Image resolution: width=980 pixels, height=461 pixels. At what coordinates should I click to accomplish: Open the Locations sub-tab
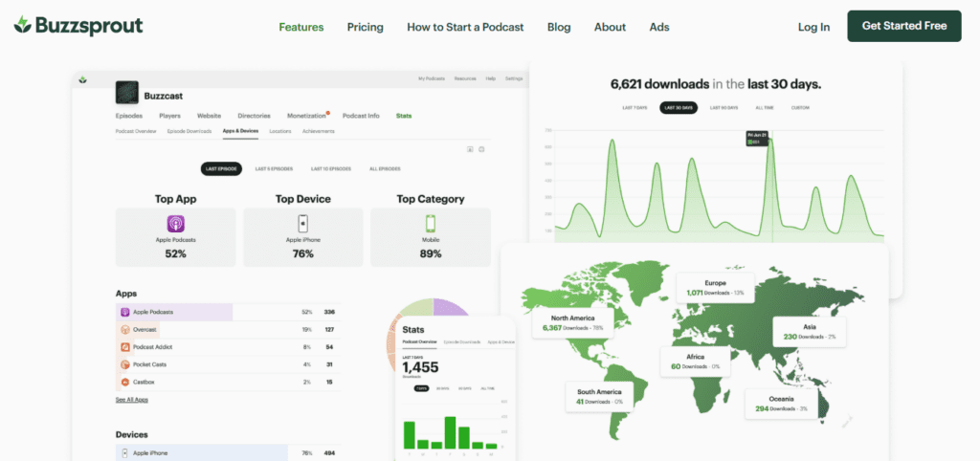point(280,131)
